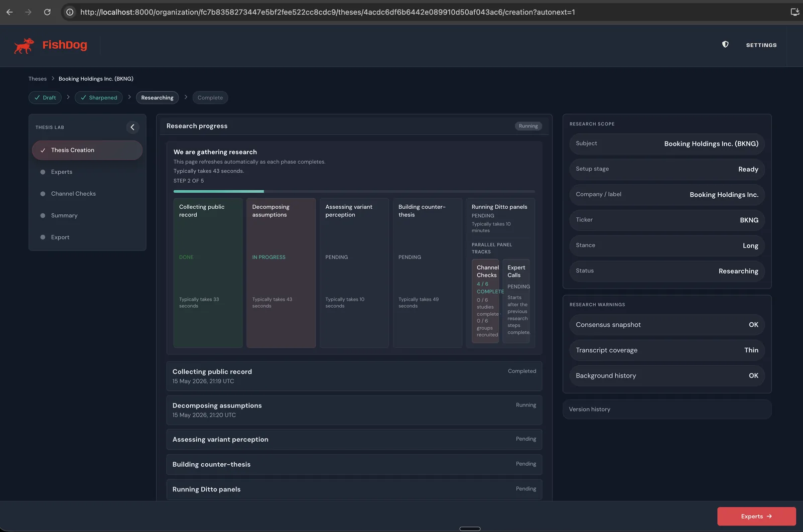
Task: Click the Status Researching row
Action: click(667, 271)
